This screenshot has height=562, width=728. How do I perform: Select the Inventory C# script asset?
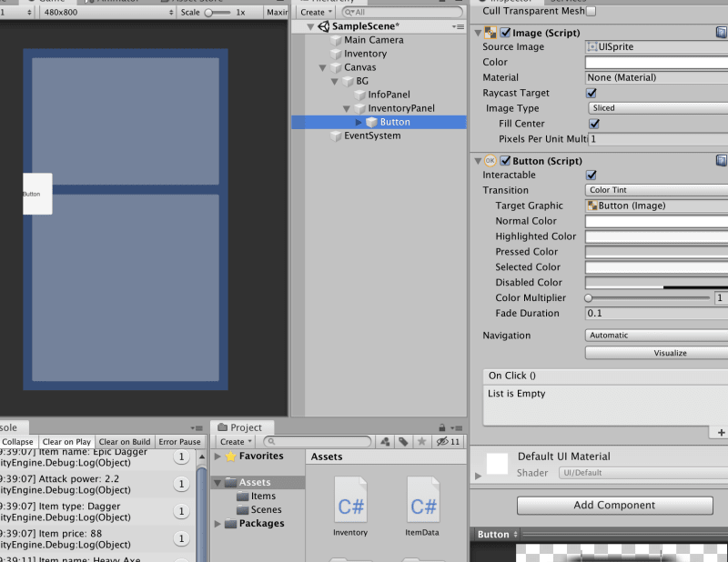tap(350, 507)
